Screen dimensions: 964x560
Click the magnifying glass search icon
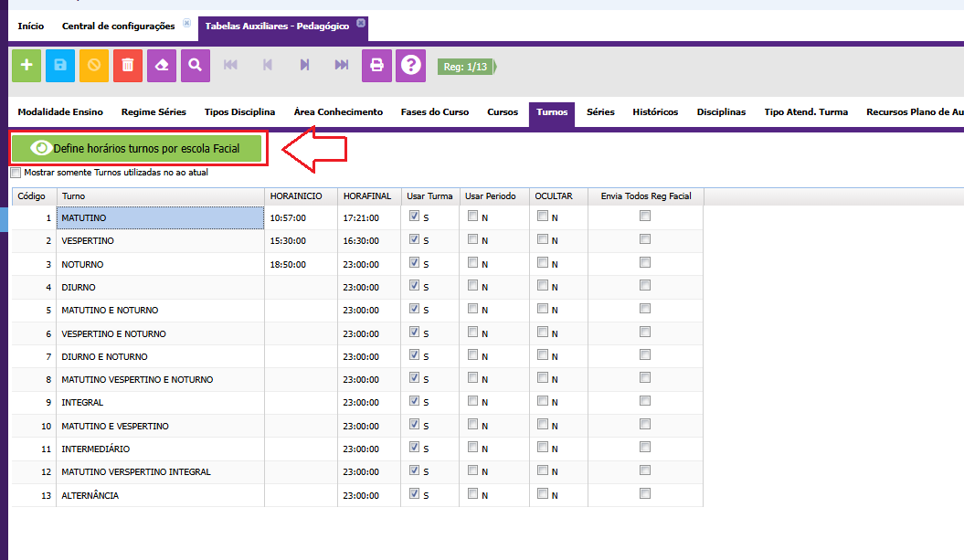pyautogui.click(x=196, y=65)
